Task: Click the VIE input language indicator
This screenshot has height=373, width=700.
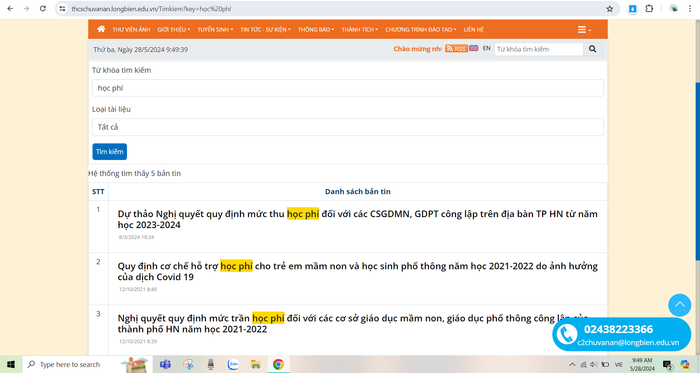Action: pos(618,365)
